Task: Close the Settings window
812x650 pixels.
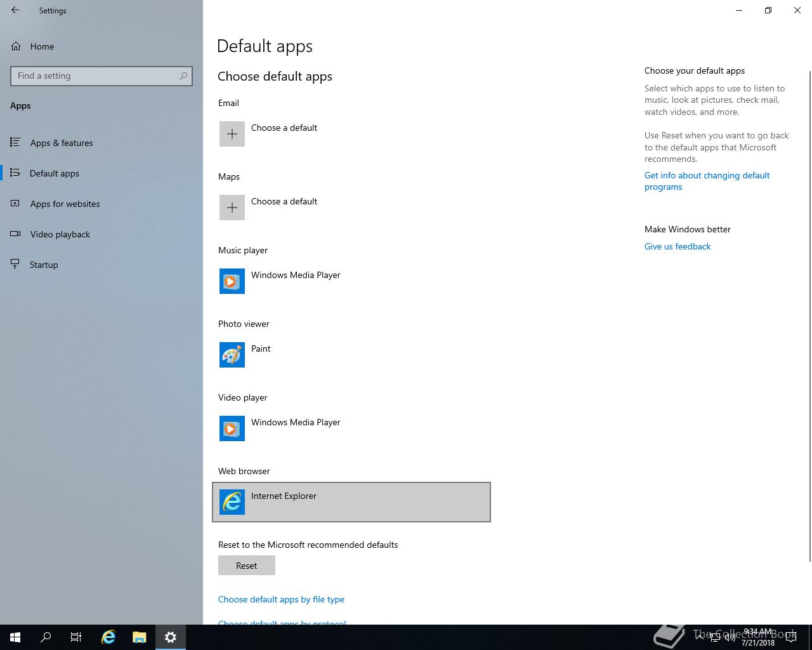Action: [x=797, y=10]
